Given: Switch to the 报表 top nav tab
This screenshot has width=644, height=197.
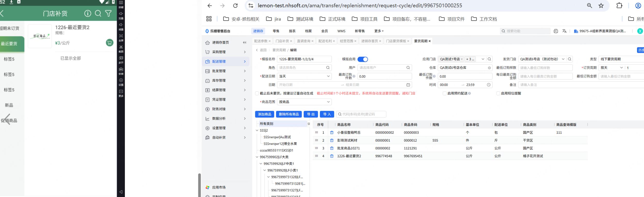Looking at the screenshot, I should point(292,31).
